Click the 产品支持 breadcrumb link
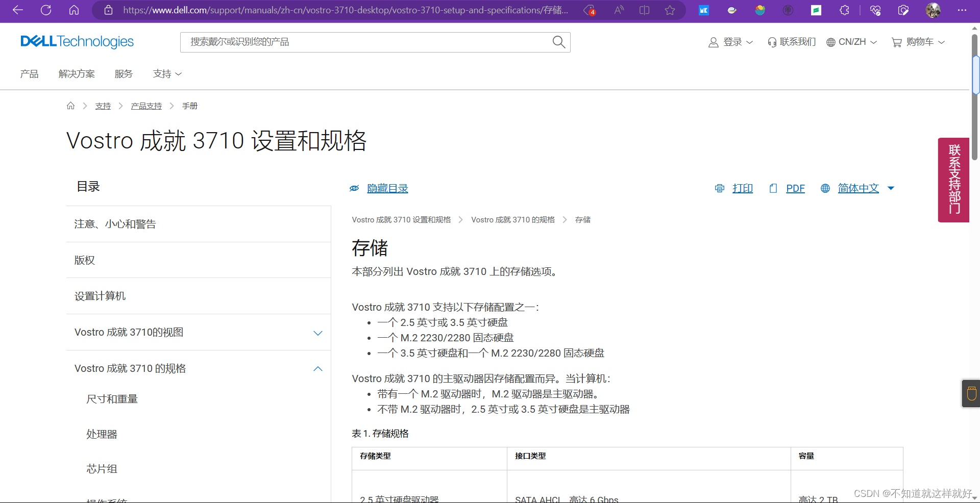The width and height of the screenshot is (980, 503). (x=146, y=106)
